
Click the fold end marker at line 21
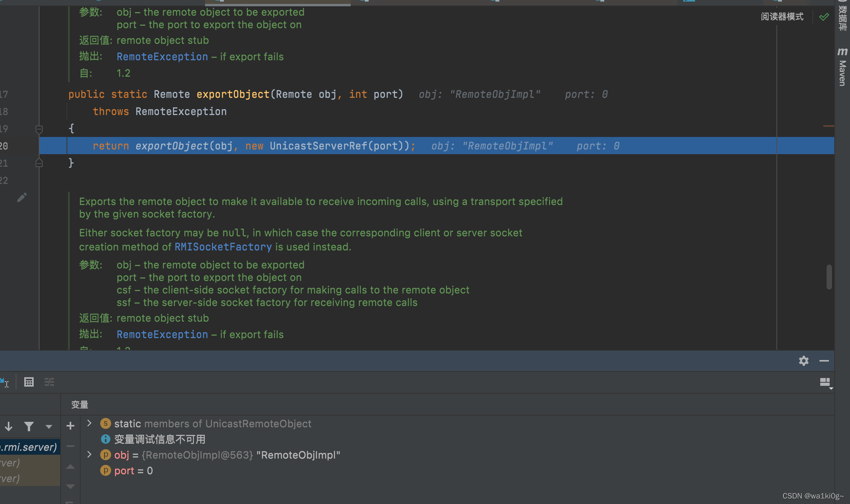39,163
